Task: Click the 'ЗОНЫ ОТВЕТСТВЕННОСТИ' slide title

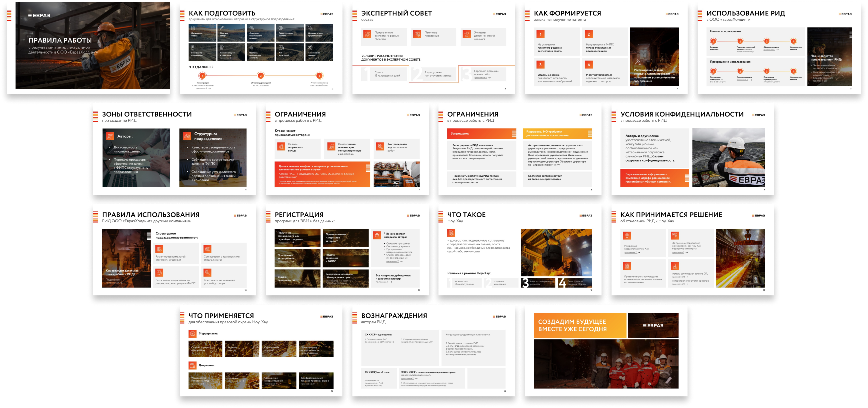Action: 147,114
